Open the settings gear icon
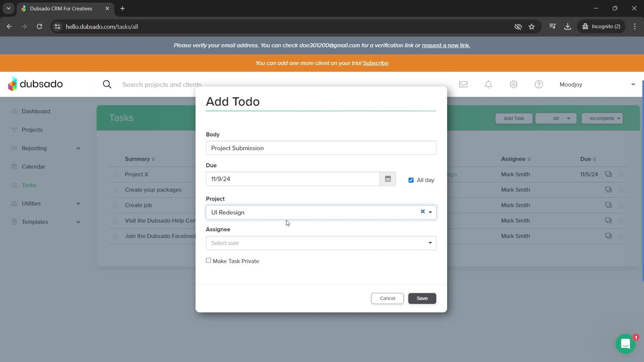 click(x=514, y=84)
